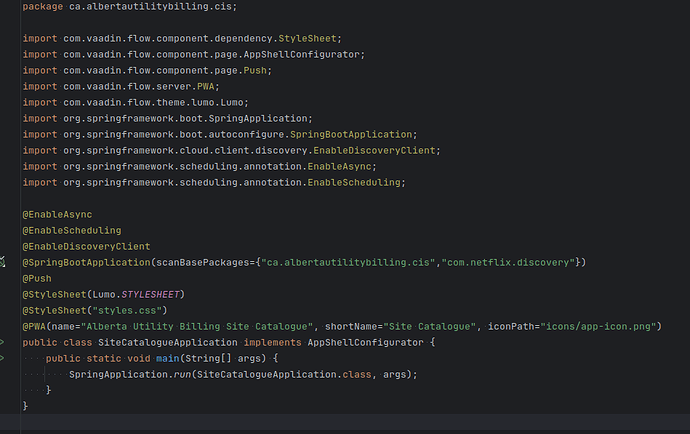Click EnableDiscoveryClient in the import statement

coord(374,151)
